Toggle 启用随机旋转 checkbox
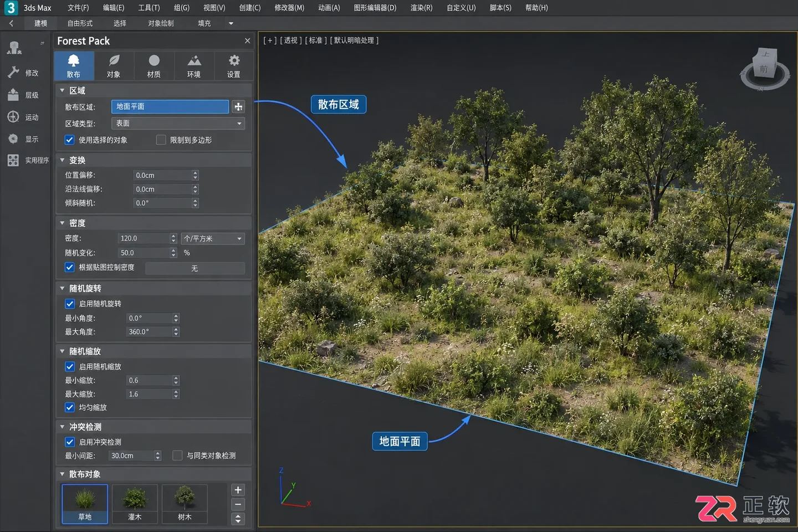The width and height of the screenshot is (798, 532). pyautogui.click(x=70, y=304)
